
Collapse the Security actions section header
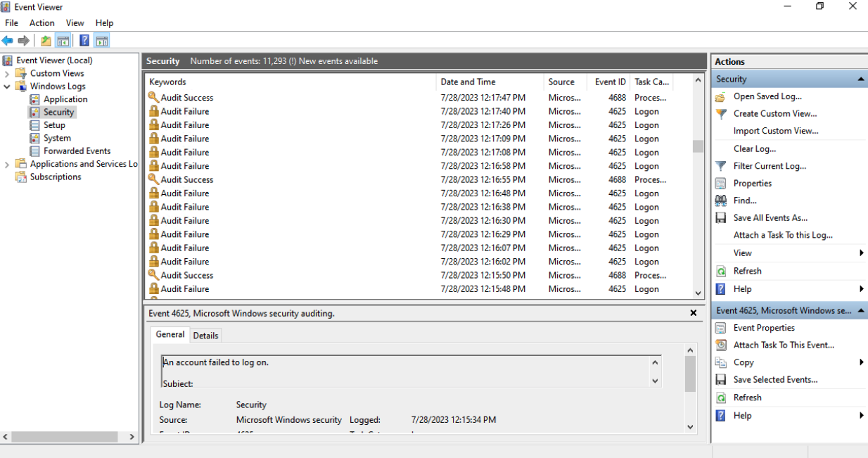point(862,79)
